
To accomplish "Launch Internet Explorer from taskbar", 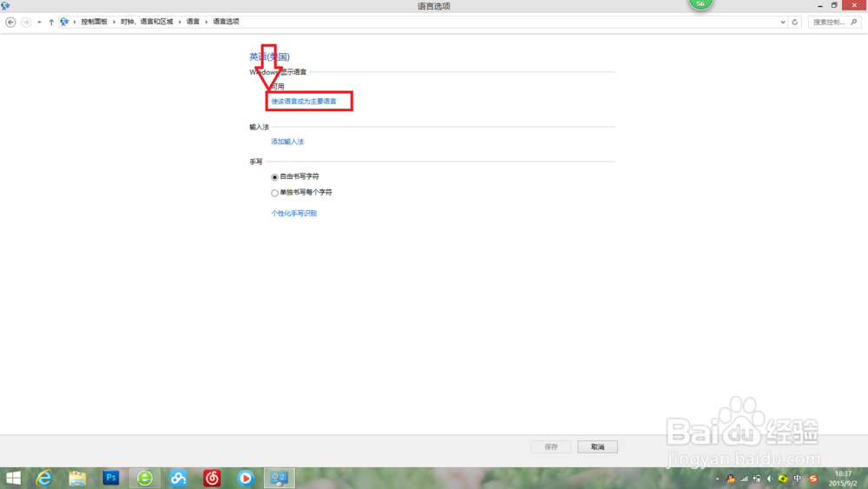I will (43, 478).
